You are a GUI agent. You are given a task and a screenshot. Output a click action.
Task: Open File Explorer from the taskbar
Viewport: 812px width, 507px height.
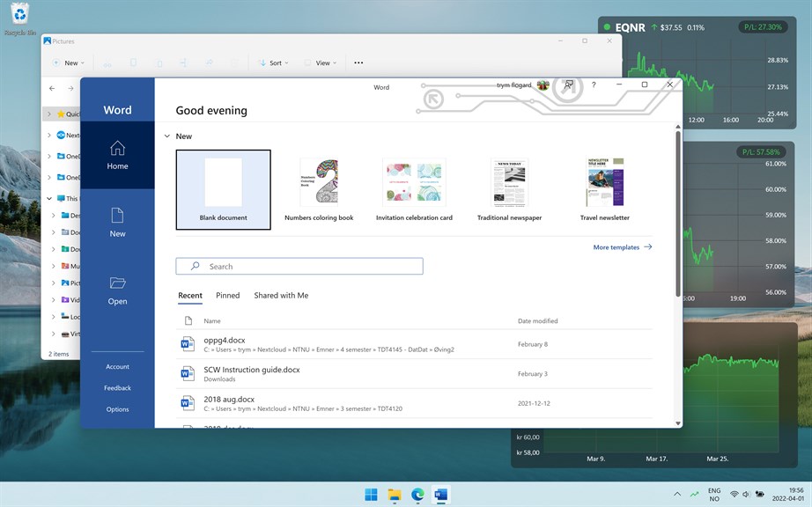[393, 494]
